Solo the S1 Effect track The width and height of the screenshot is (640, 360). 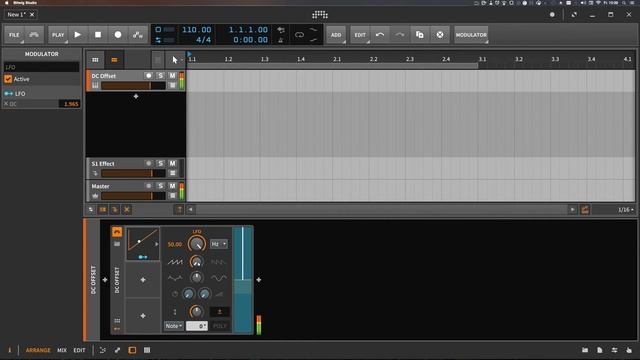160,163
